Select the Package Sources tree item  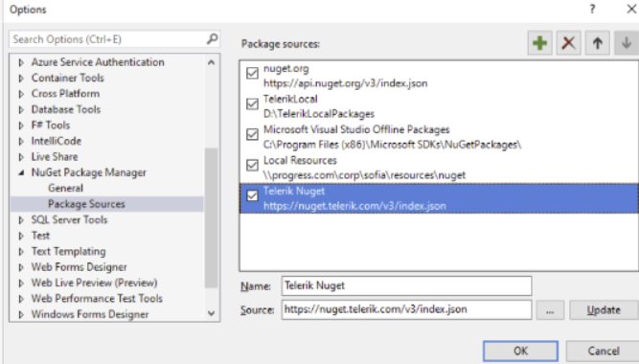(x=86, y=204)
